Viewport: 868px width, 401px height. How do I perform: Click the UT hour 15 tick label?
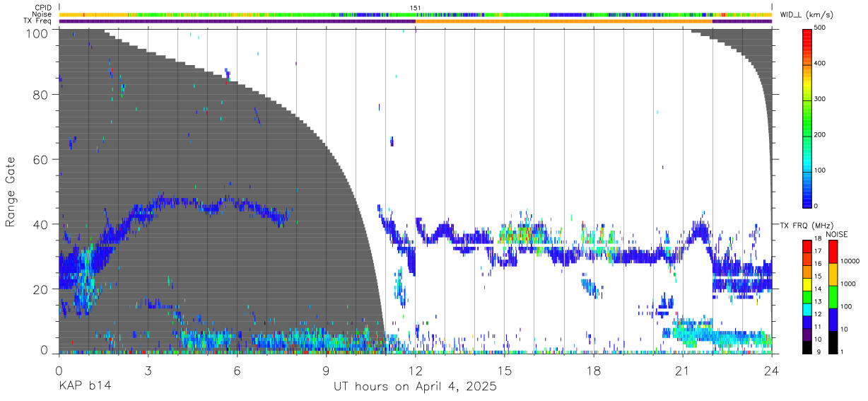[x=505, y=371]
